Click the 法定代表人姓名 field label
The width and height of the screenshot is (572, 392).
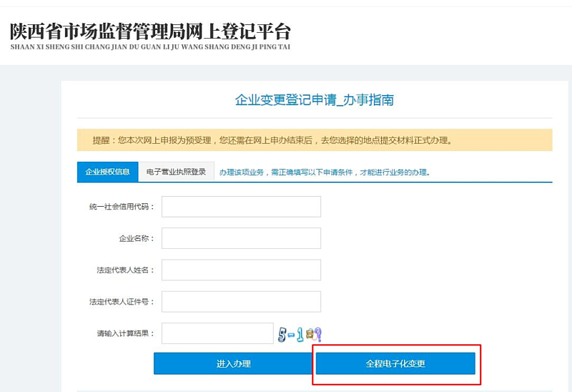coord(125,270)
